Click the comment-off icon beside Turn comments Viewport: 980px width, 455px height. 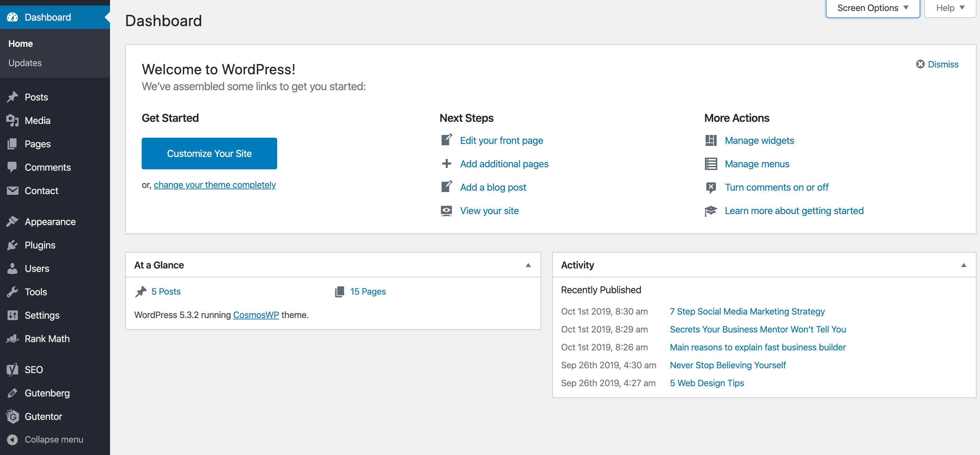711,187
